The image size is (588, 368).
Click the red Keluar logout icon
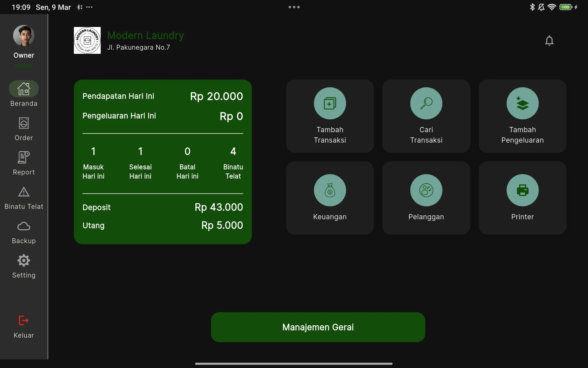coord(24,320)
